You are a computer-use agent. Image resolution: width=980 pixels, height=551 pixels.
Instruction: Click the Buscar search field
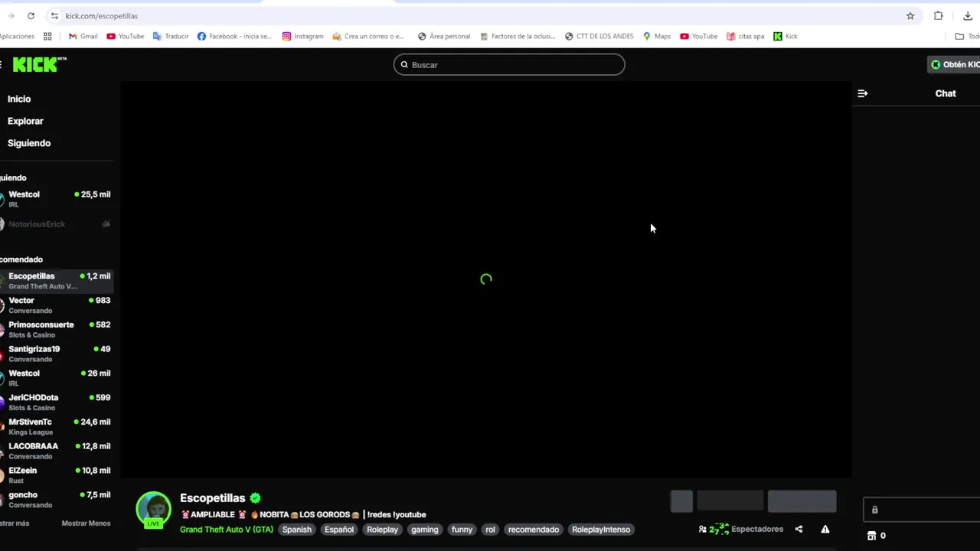coord(509,65)
